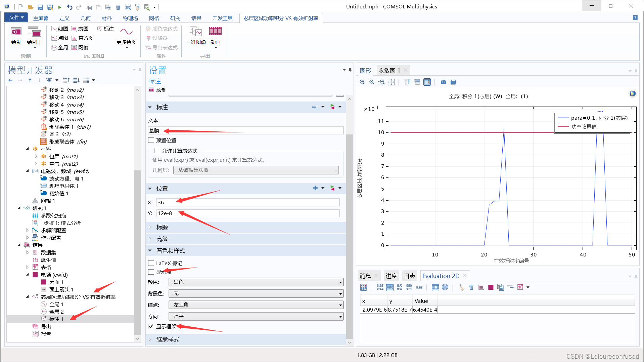Click the 绘制 button in settings panel
This screenshot has height=362, width=644.
coord(157,90)
